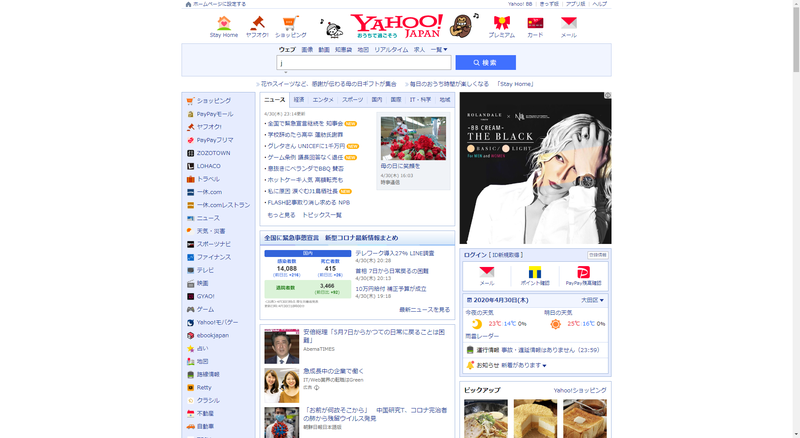Click the calendar icon beside the date

coord(469,300)
